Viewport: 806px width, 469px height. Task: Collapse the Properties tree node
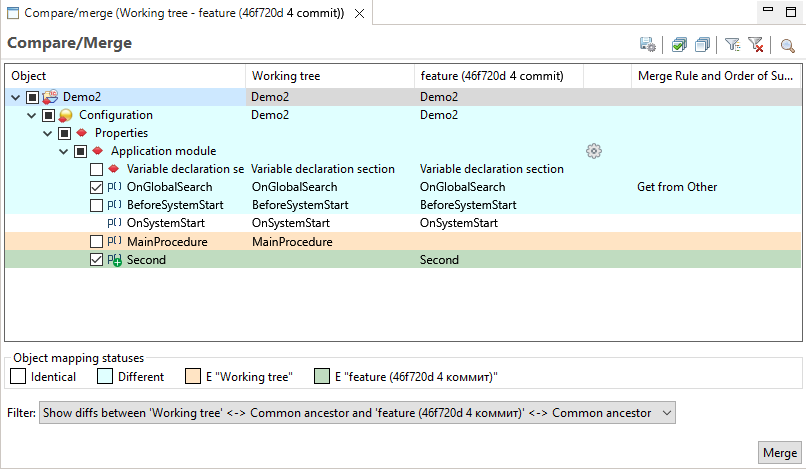47,133
